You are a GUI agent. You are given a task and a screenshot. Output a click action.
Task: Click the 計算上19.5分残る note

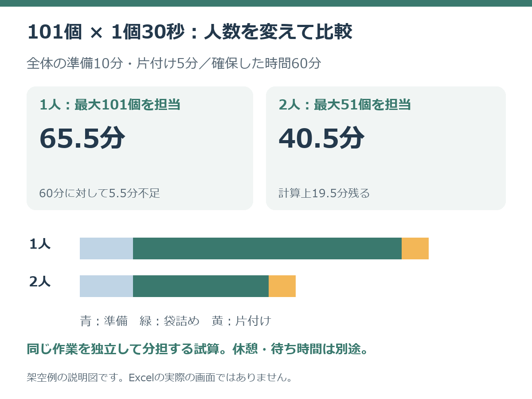coord(324,193)
